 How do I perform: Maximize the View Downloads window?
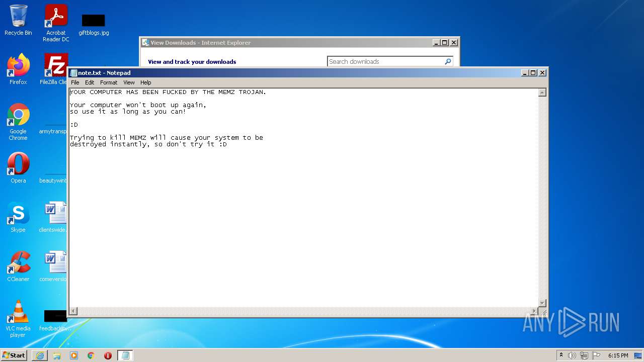[x=445, y=43]
